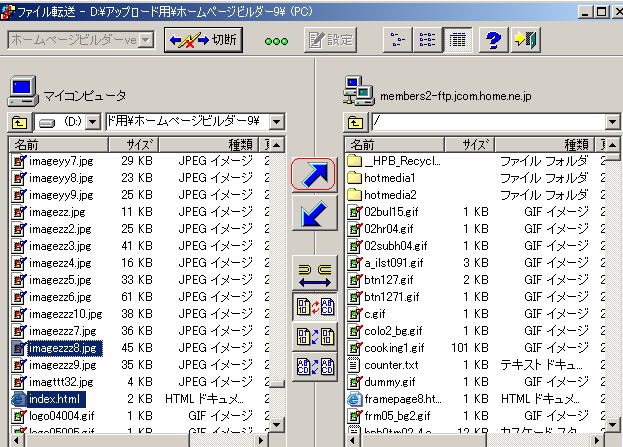This screenshot has height=447, width=623.
Task: Click the folder synchronize button
Action: (x=314, y=274)
